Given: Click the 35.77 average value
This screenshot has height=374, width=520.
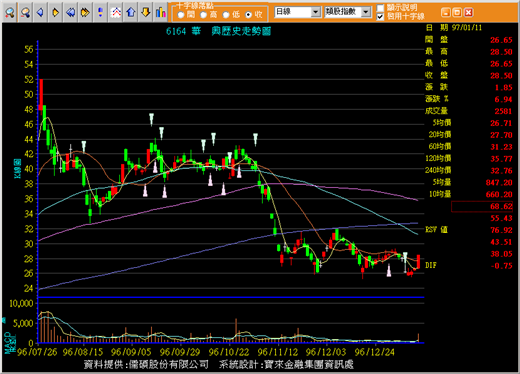Looking at the screenshot, I should coord(501,159).
